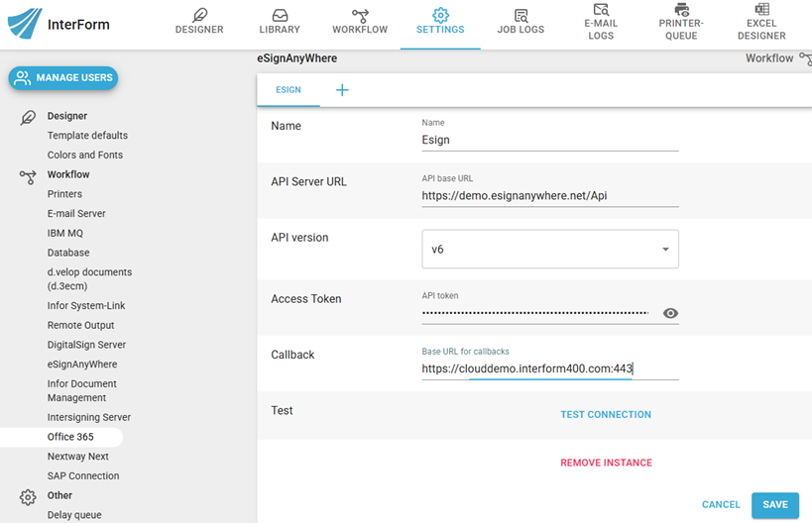Go to the EXCEL DESIGNER menu label
Screen dimensions: 812x523
click(x=761, y=30)
